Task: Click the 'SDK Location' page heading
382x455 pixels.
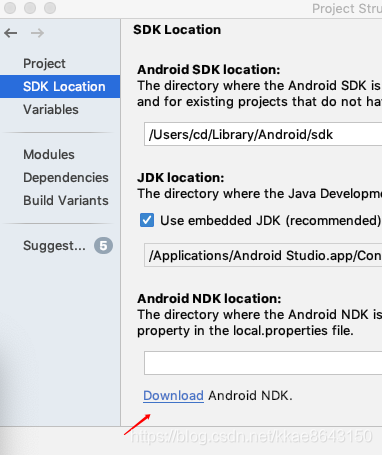Action: click(x=177, y=30)
